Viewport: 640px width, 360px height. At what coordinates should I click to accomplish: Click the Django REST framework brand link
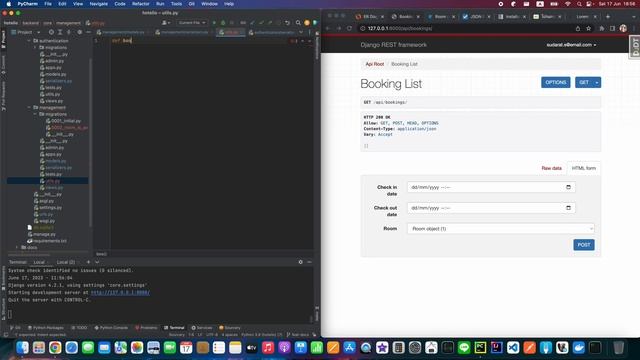[393, 45]
